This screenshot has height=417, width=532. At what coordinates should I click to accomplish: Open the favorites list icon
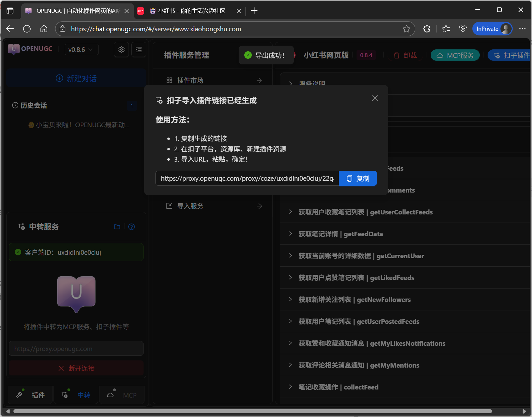446,29
